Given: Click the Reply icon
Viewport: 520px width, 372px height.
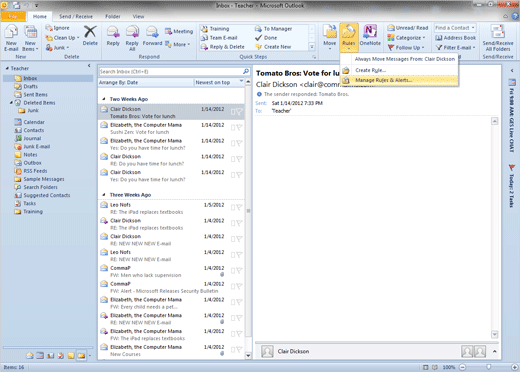Looking at the screenshot, I should [113, 32].
